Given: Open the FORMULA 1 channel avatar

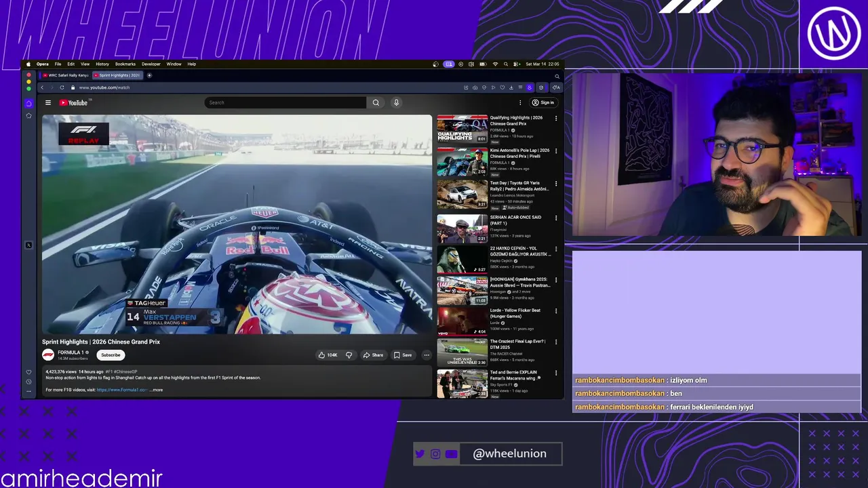Looking at the screenshot, I should (48, 355).
